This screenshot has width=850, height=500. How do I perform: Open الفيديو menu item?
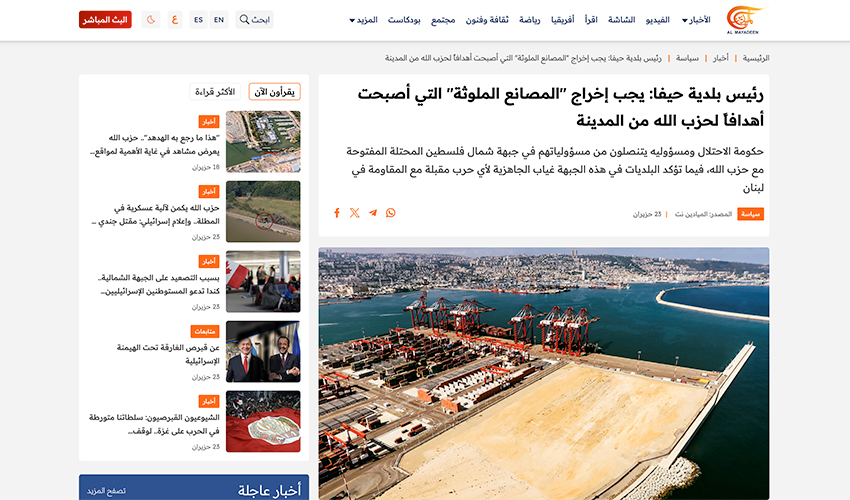[653, 20]
